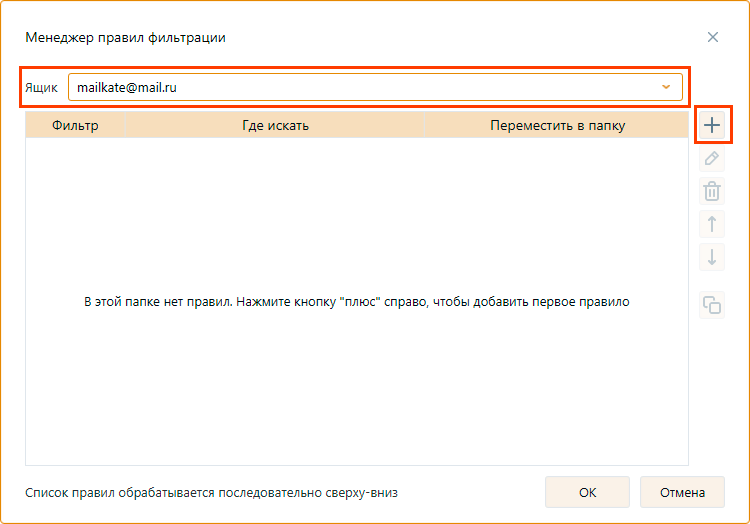750x524 pixels.
Task: Click the "Переместить в папку" column header
Action: [557, 126]
